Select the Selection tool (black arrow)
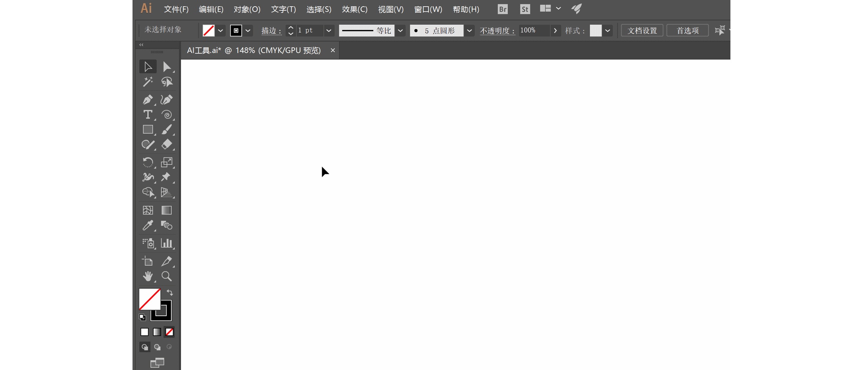The image size is (868, 370). pyautogui.click(x=148, y=66)
